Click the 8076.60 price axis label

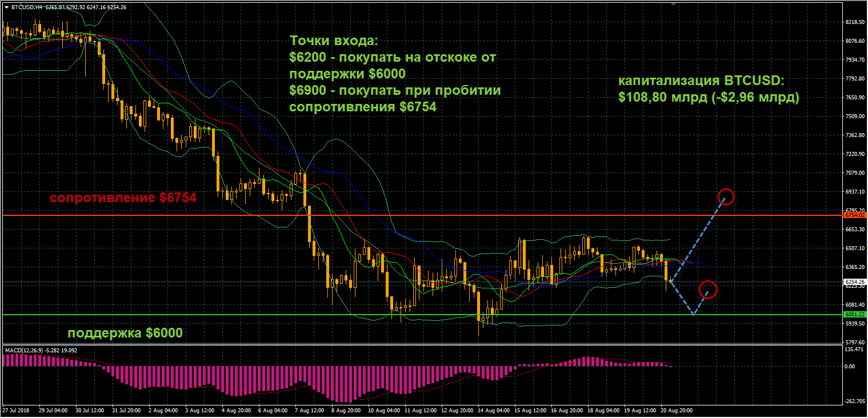point(854,41)
